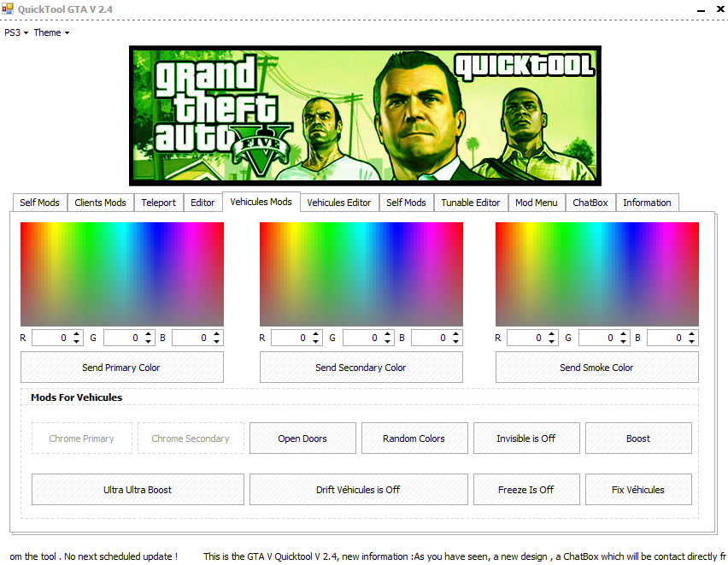728x565 pixels.
Task: Decrease the smoke color B value
Action: pos(692,342)
